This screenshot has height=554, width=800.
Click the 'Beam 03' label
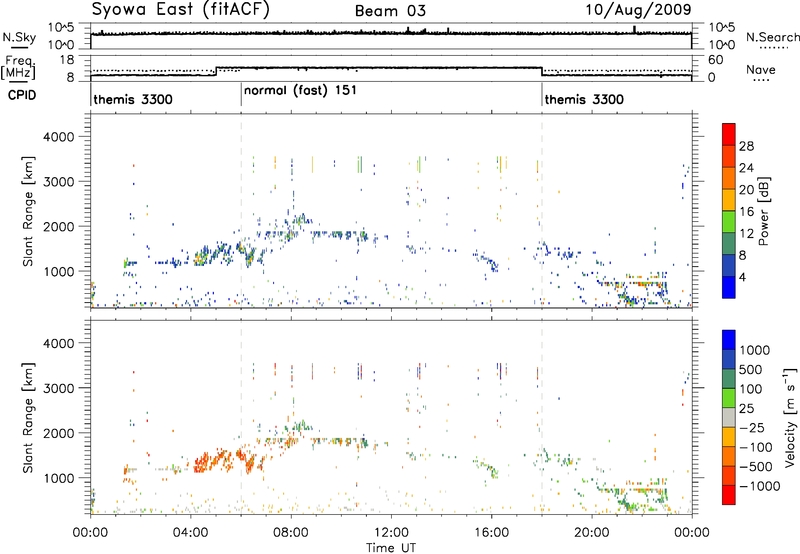[x=390, y=11]
